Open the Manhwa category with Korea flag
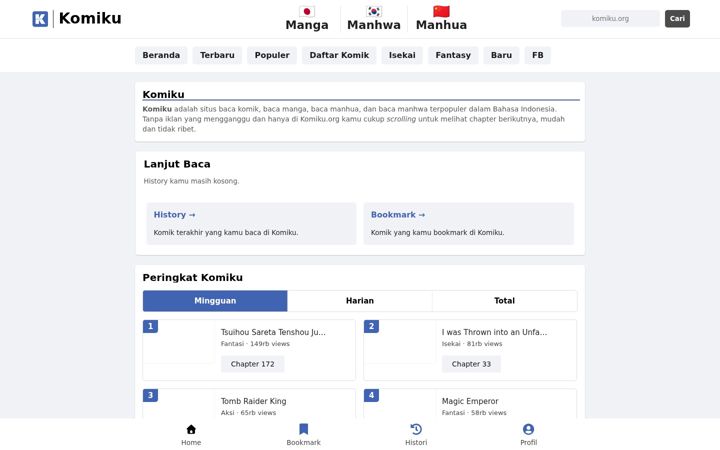The height and width of the screenshot is (450, 720). click(x=374, y=18)
